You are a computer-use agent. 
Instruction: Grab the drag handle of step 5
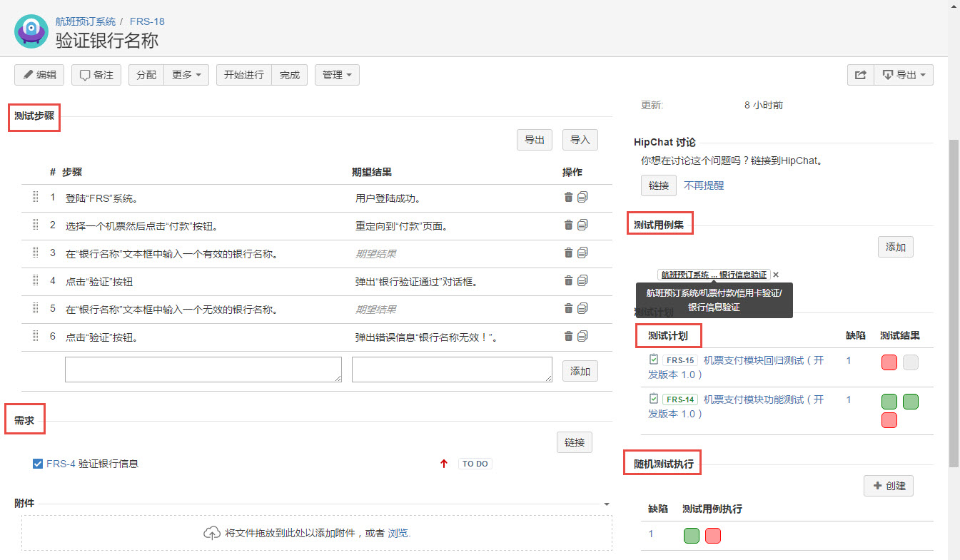click(x=35, y=308)
